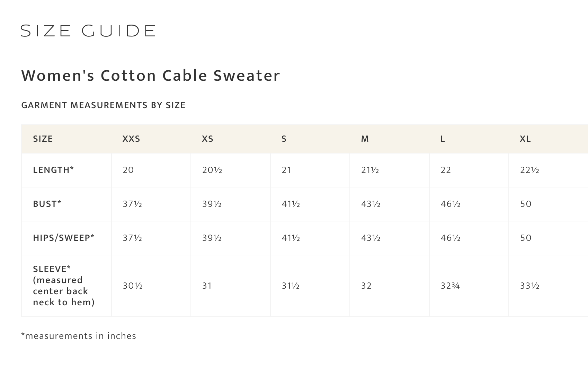Click the XXS length value 20

pos(128,170)
